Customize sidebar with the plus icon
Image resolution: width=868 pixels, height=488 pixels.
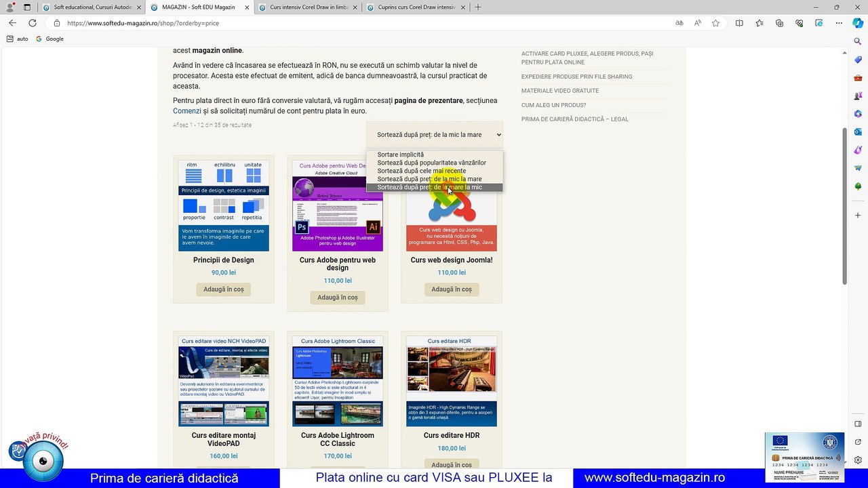(858, 216)
